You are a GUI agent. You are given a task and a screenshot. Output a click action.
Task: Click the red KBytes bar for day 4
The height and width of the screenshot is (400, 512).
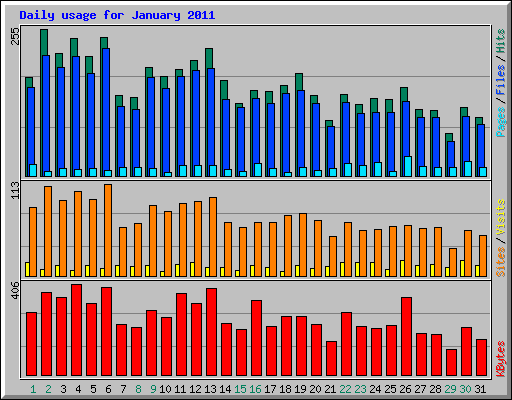(x=76, y=330)
